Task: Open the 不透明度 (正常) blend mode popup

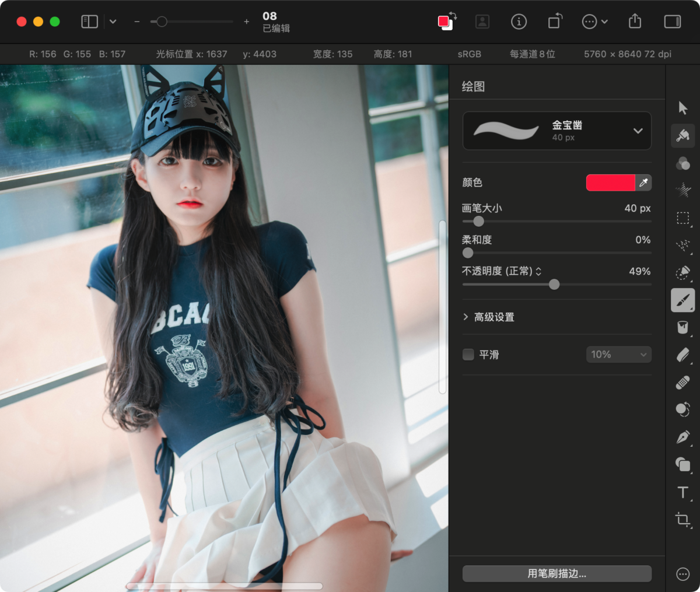Action: pyautogui.click(x=502, y=271)
